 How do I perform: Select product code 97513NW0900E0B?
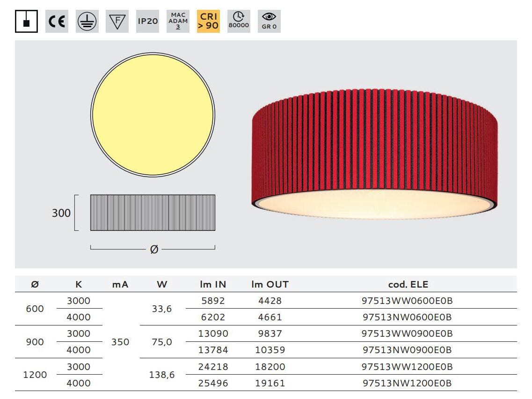click(x=407, y=350)
